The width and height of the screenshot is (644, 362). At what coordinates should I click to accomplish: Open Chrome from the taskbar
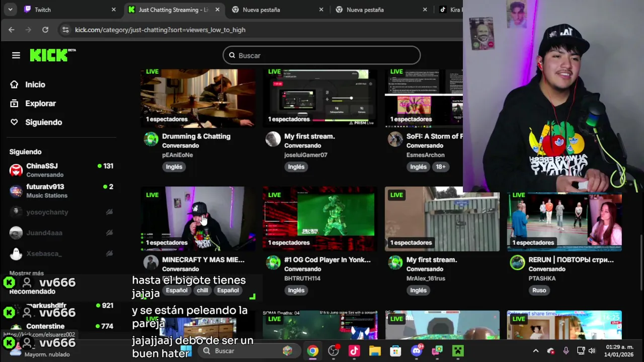pos(313,351)
